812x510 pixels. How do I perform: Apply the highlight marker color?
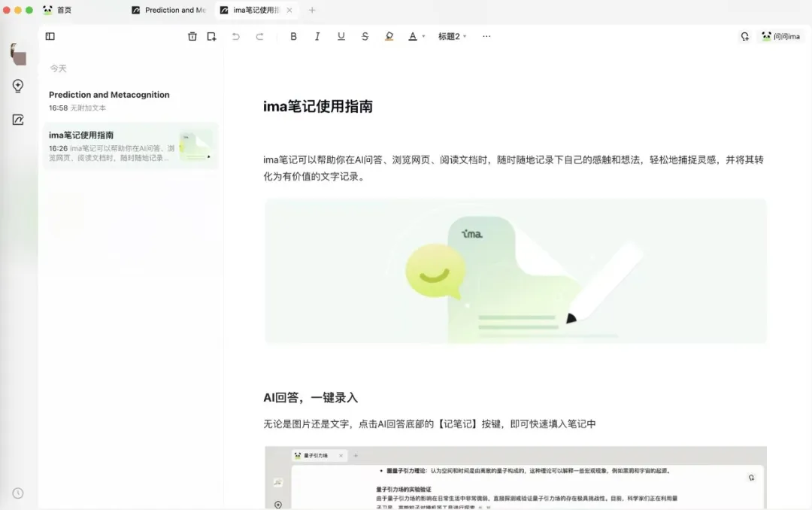(389, 36)
